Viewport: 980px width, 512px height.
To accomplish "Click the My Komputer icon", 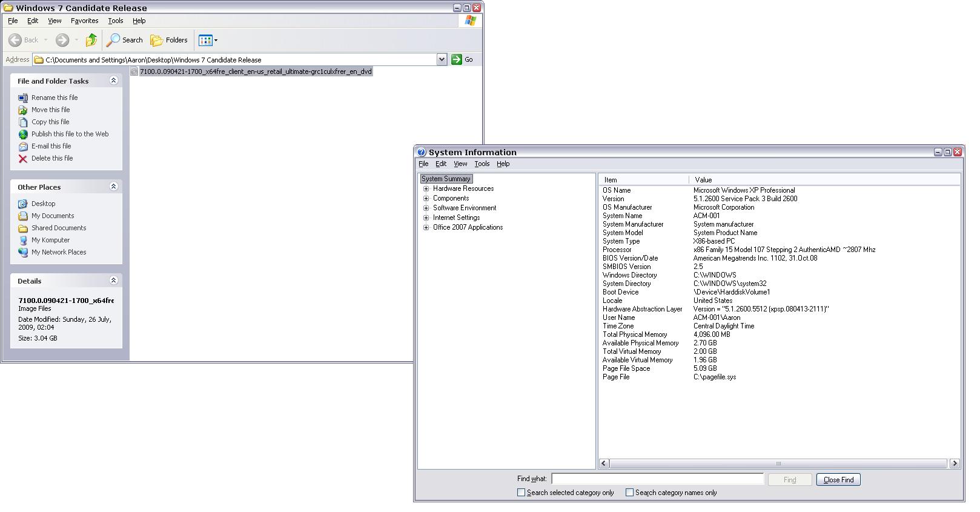I will (x=23, y=241).
